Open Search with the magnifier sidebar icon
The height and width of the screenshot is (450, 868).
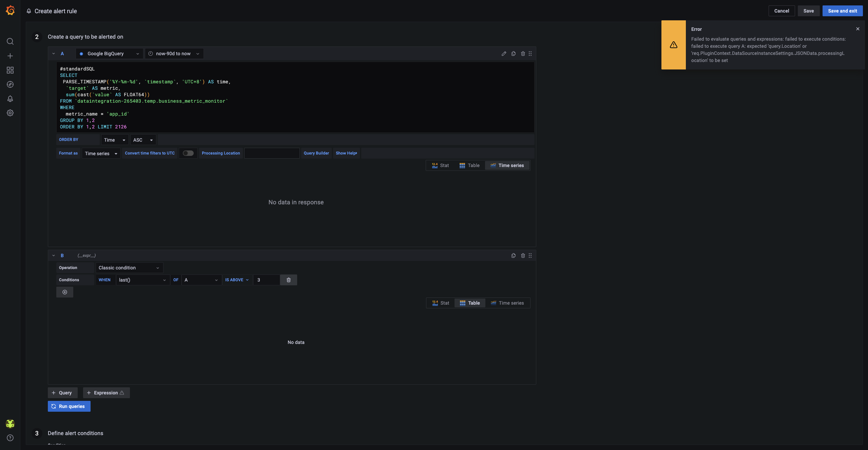[10, 41]
